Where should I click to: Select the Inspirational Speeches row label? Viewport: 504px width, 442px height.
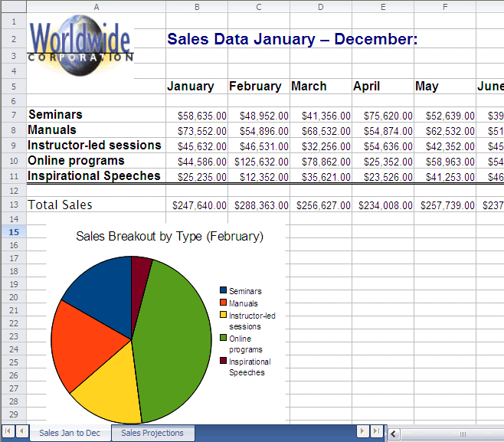click(96, 176)
